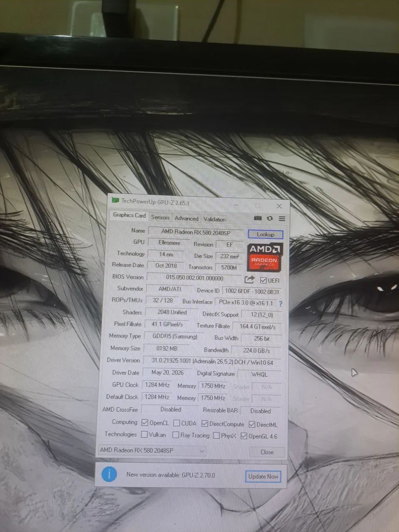Toggle the CUDA checkbox
Screen dimensions: 399x532
coord(177,423)
